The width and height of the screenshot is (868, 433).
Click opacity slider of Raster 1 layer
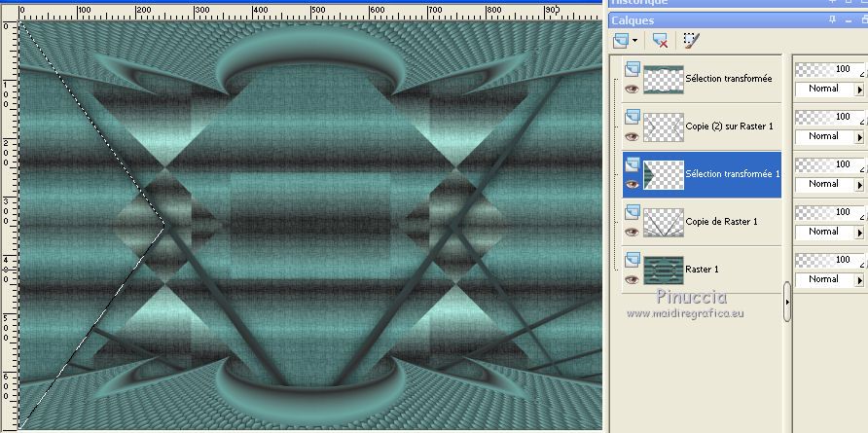[829, 260]
